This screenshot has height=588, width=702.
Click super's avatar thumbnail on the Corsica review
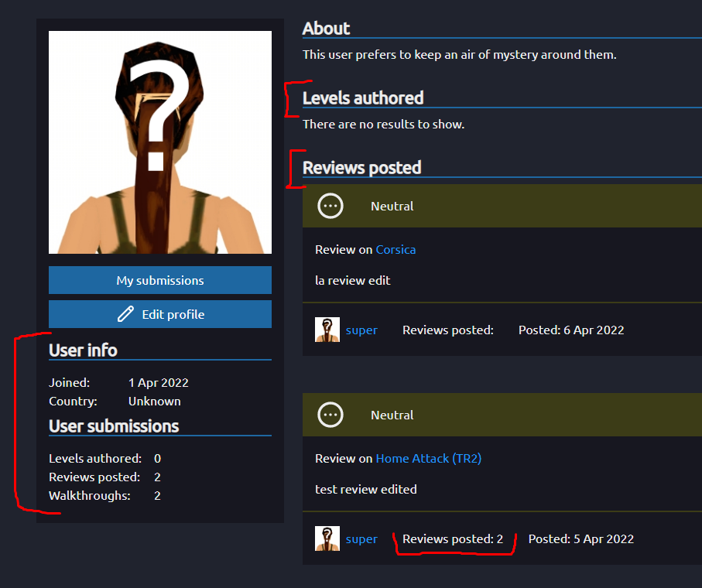327,330
